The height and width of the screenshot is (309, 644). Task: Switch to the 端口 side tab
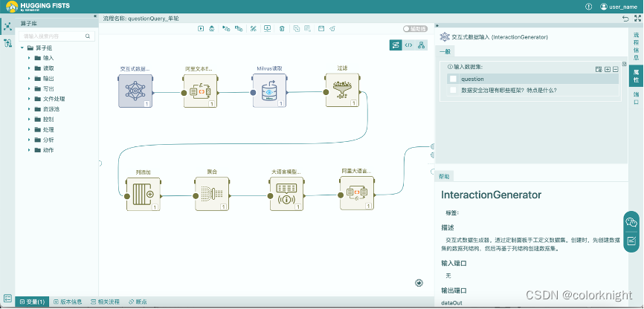pyautogui.click(x=636, y=98)
